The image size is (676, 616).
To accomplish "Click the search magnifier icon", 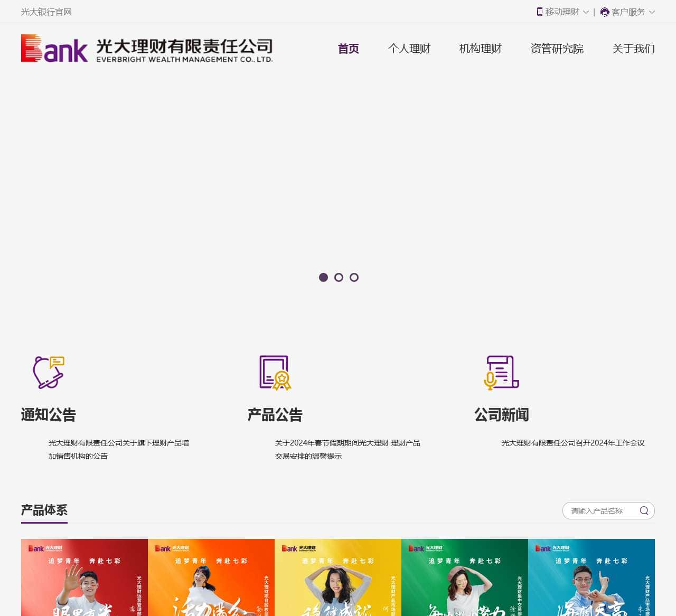I will point(644,510).
